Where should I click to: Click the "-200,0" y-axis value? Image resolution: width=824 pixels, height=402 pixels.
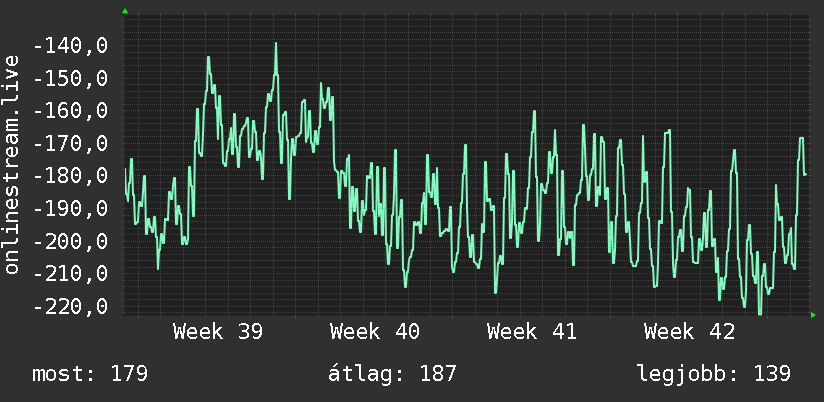click(70, 241)
